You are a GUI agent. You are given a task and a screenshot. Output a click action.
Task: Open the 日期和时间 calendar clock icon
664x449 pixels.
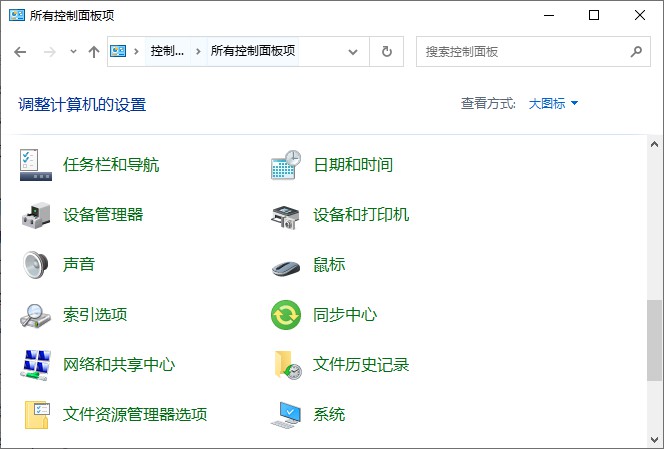coord(286,165)
